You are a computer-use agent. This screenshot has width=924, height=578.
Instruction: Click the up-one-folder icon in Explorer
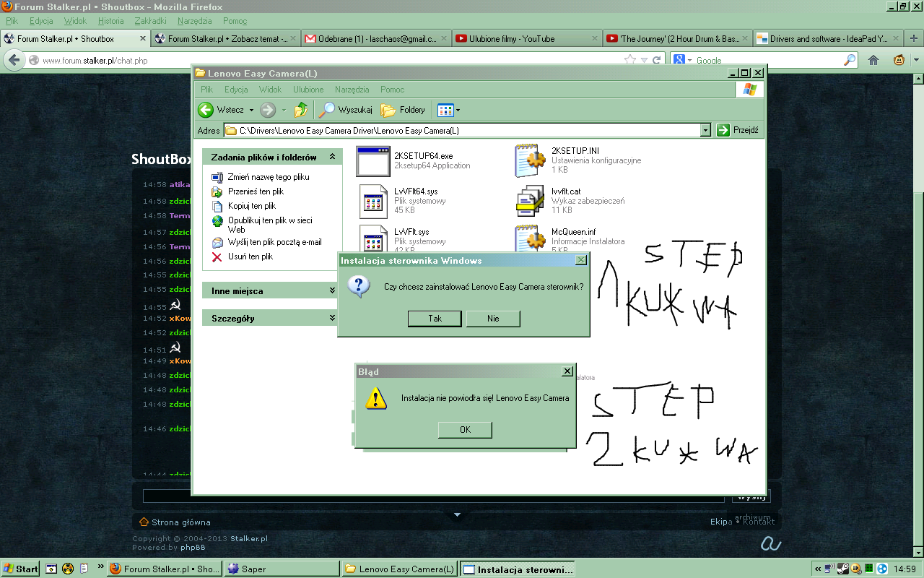click(301, 110)
